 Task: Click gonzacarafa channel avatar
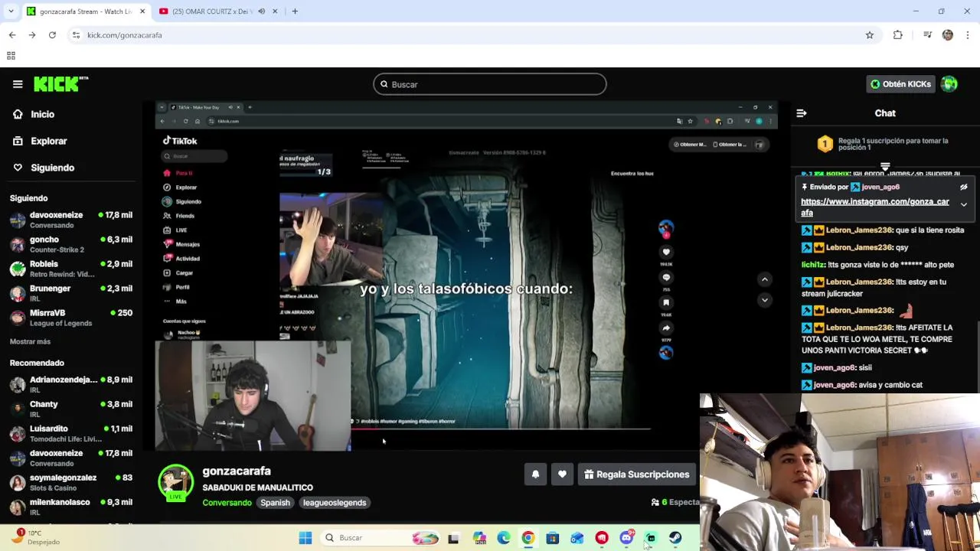tap(175, 481)
